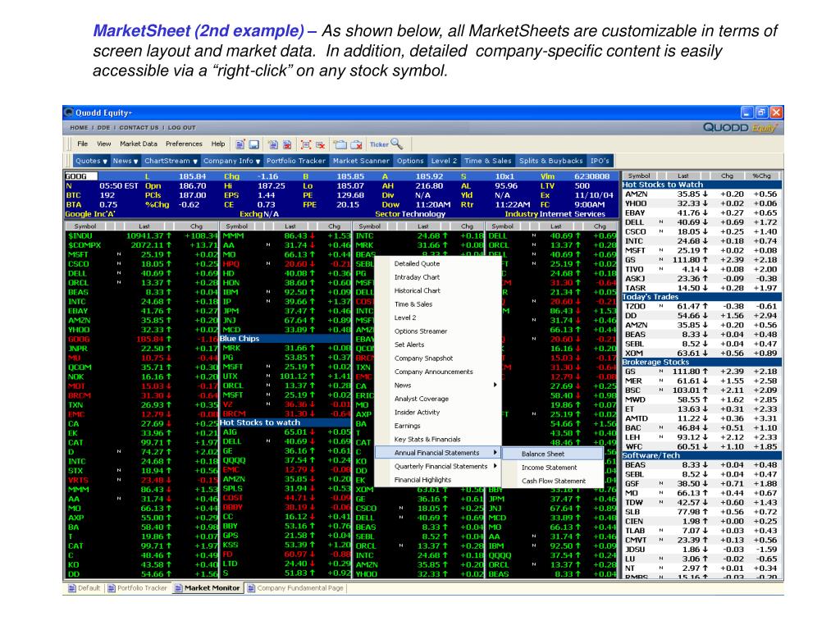The height and width of the screenshot is (630, 840).
Task: Click the GOOG symbol entry field
Action: (x=80, y=176)
